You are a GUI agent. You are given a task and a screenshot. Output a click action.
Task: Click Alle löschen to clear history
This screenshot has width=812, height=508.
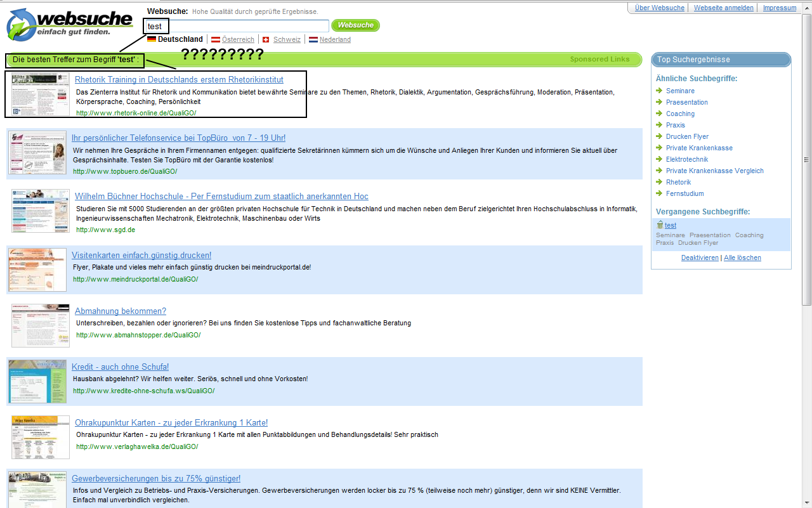pyautogui.click(x=742, y=257)
